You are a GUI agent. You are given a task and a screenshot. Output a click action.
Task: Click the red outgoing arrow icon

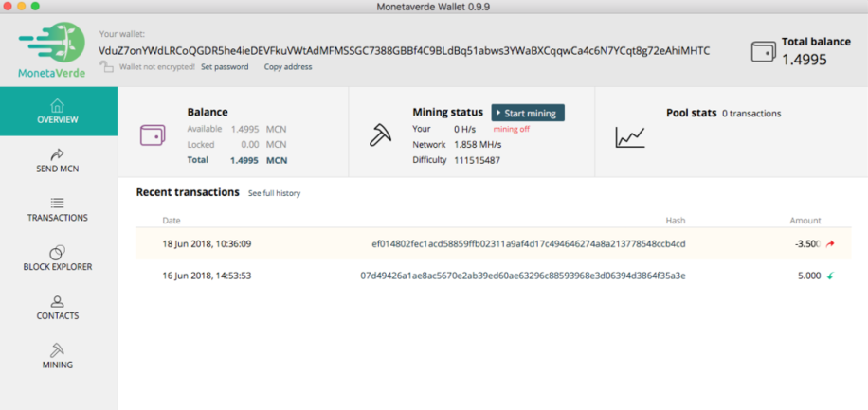(830, 244)
